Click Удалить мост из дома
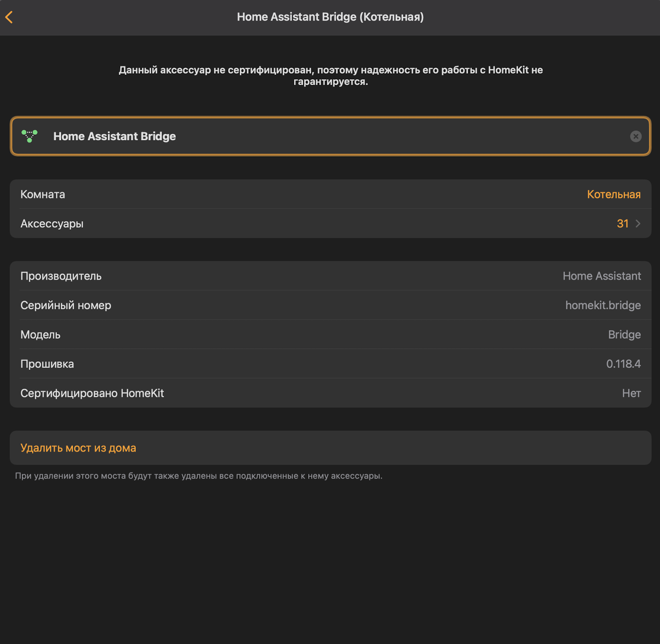Viewport: 660px width, 644px height. point(78,448)
